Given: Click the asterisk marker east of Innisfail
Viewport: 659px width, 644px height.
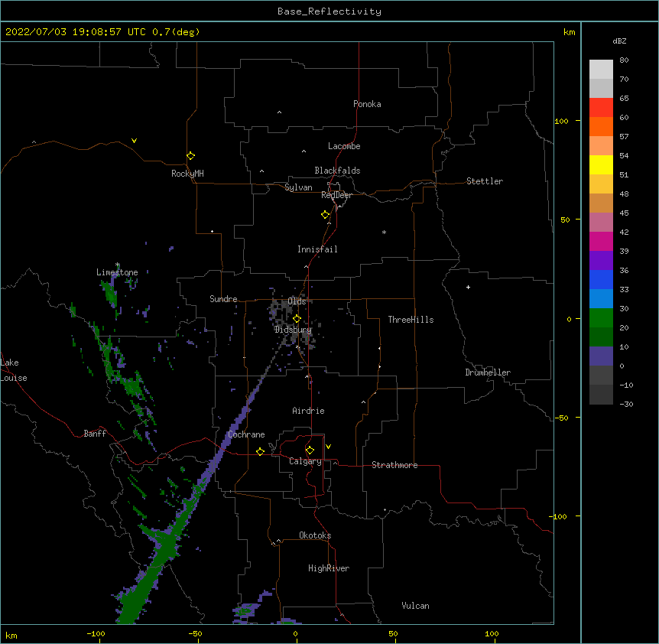Looking at the screenshot, I should tap(384, 232).
